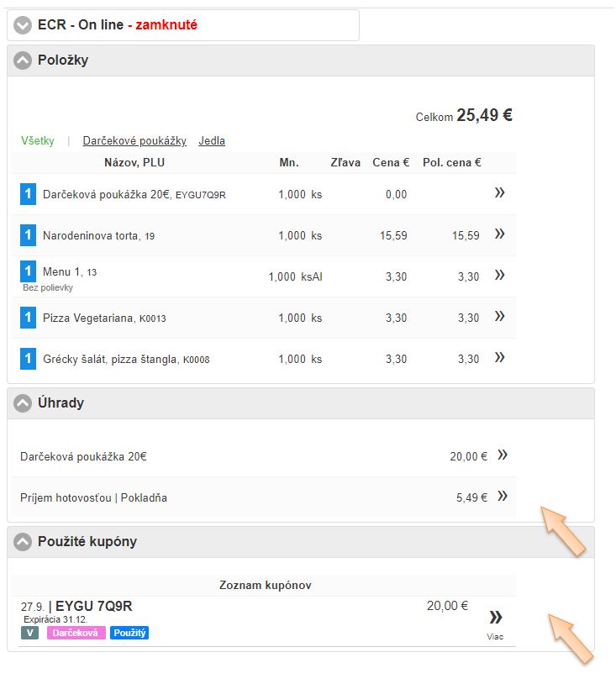Click the pink Darčeková coupon tag
616x684 pixels.
click(x=76, y=633)
